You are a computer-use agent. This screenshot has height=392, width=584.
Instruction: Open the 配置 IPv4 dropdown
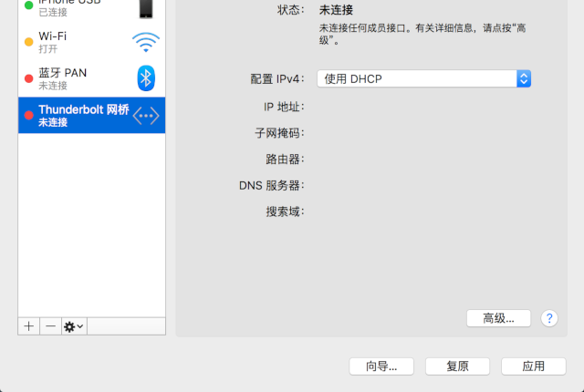coord(423,78)
